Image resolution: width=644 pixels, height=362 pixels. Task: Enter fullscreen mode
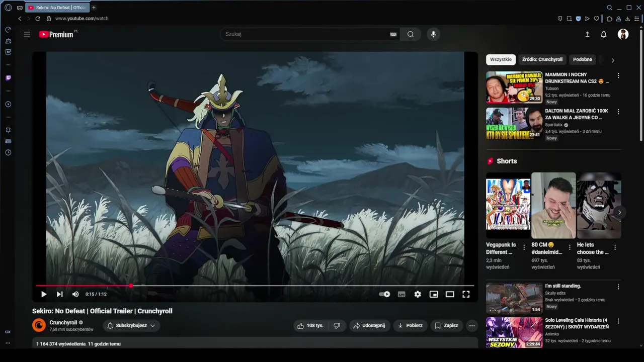pyautogui.click(x=466, y=294)
